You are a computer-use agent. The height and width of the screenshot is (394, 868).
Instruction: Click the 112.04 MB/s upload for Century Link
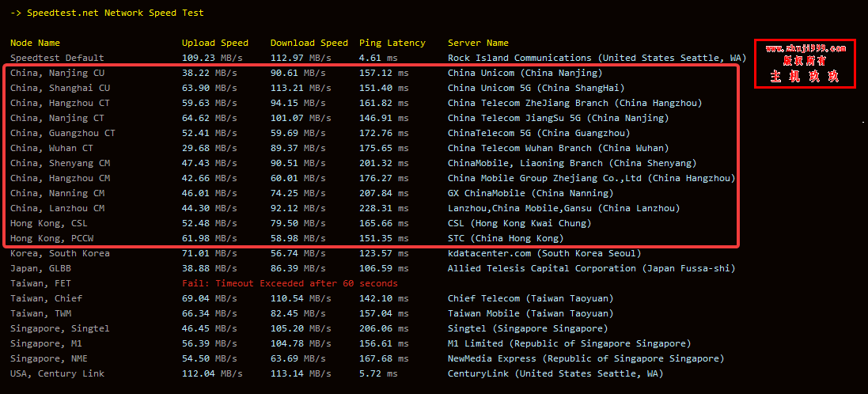(212, 373)
